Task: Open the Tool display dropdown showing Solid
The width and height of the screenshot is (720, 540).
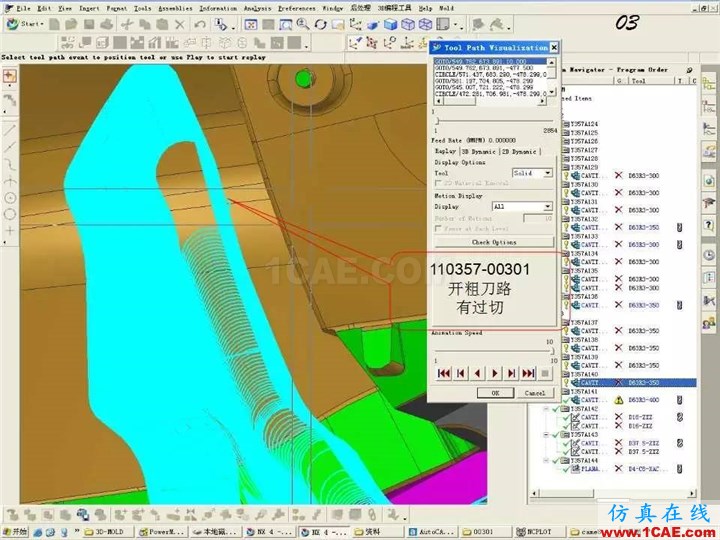Action: (x=532, y=173)
